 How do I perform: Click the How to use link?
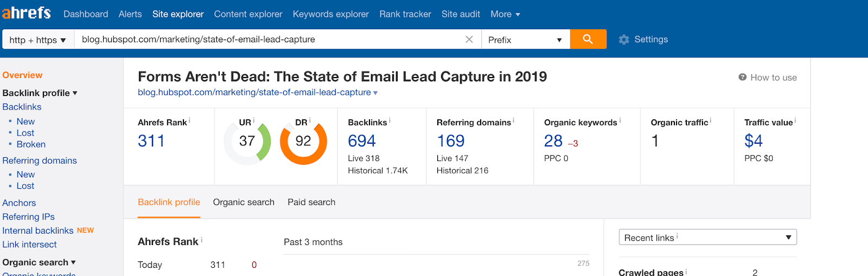coord(774,78)
